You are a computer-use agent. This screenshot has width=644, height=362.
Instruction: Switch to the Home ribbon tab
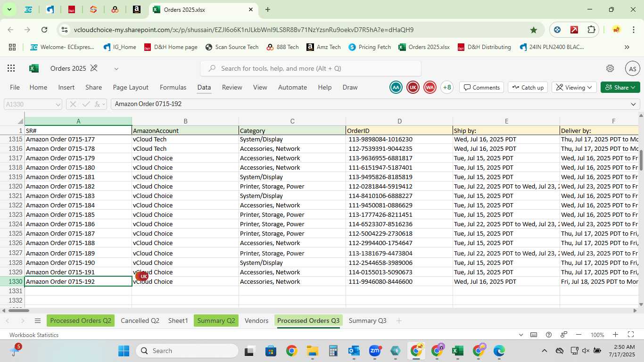38,87
